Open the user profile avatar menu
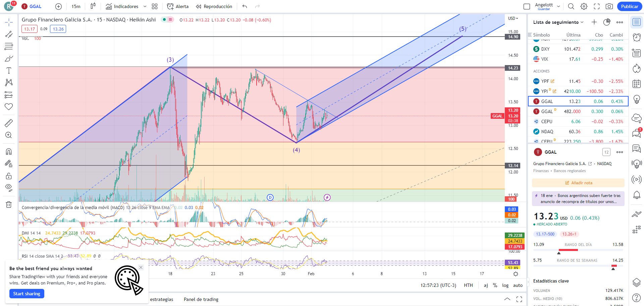Image resolution: width=644 pixels, height=306 pixels. click(x=9, y=6)
